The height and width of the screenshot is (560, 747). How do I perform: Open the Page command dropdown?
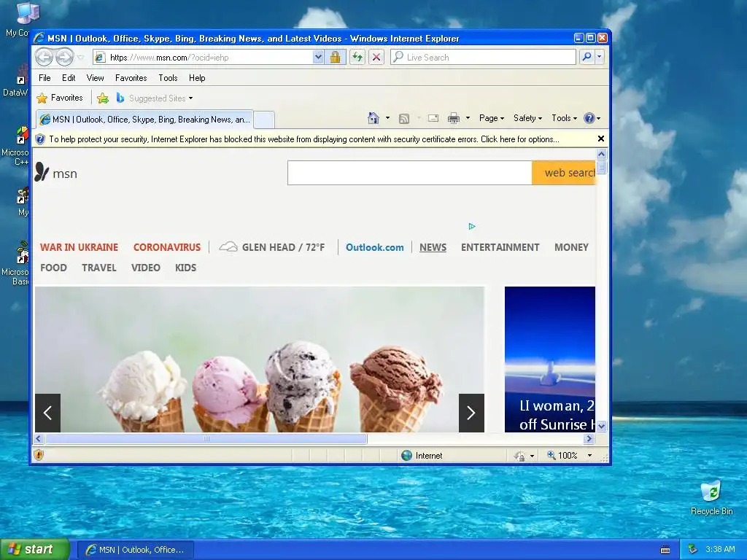492,118
